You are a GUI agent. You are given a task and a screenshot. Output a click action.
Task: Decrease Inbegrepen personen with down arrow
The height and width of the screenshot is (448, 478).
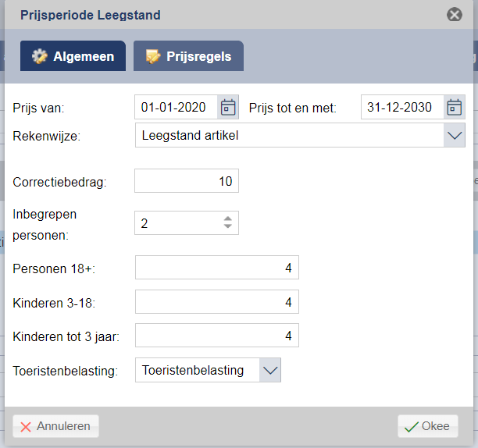pyautogui.click(x=228, y=226)
